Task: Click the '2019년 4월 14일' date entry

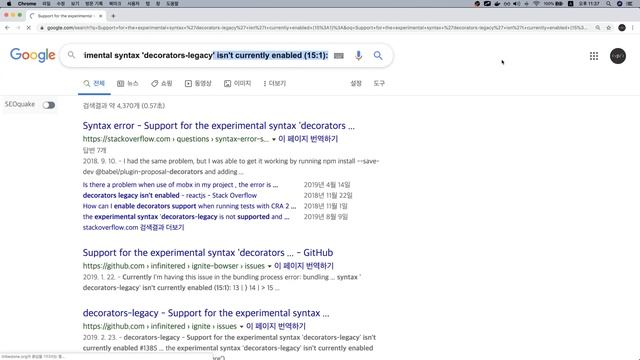Action: coord(327,185)
